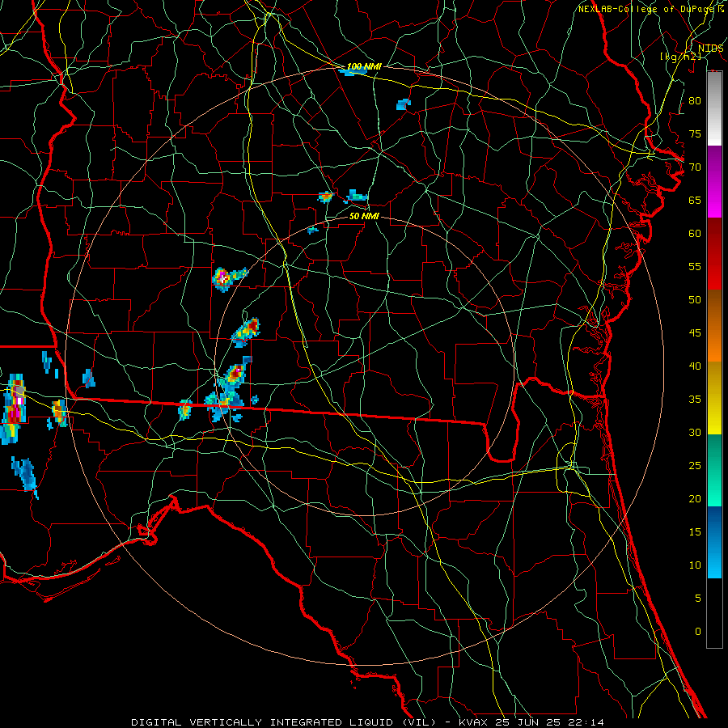Click the 20 value on the scale
This screenshot has width=728, height=728.
695,499
